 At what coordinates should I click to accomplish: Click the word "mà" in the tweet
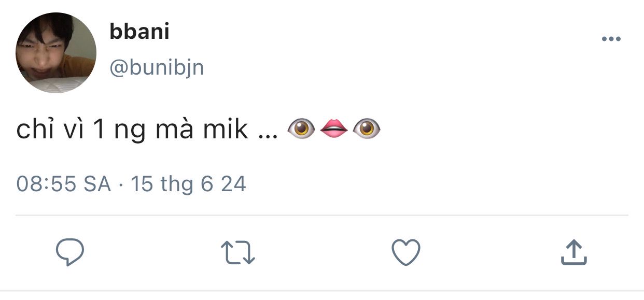point(175,129)
